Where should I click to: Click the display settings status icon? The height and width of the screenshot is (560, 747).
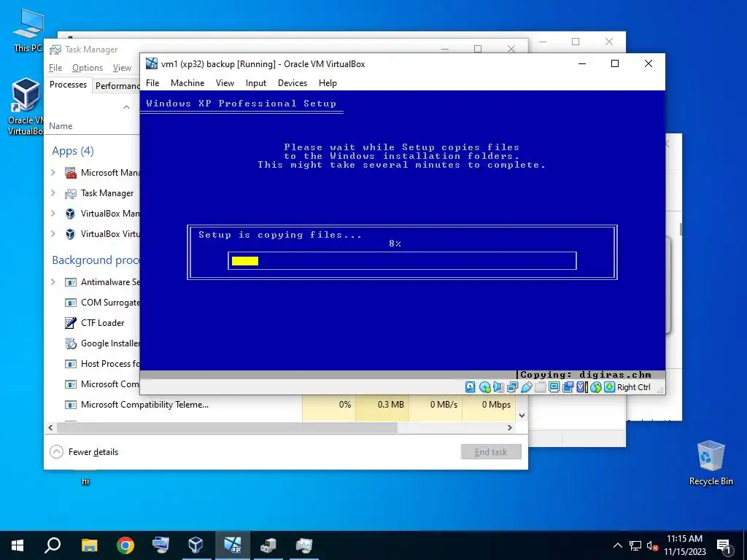(x=554, y=387)
